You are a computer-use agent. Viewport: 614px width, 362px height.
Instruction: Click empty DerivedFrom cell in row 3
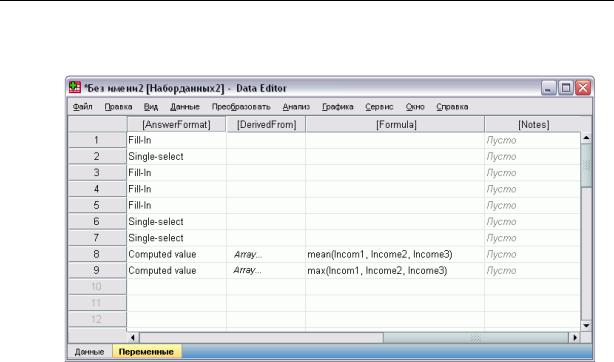(x=266, y=173)
